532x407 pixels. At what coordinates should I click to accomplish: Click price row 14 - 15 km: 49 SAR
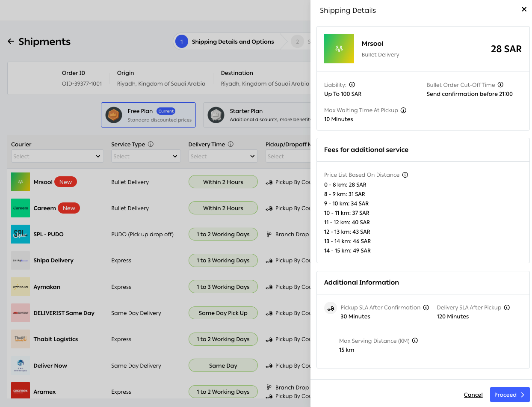coord(347,250)
